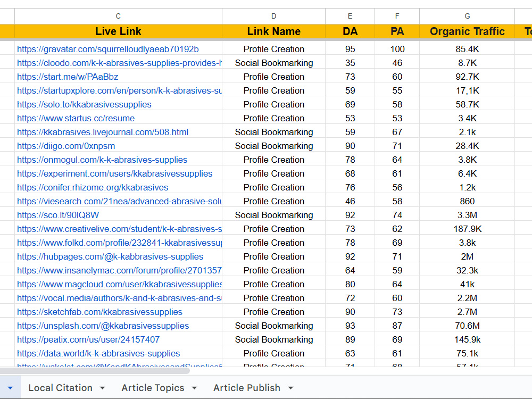Open the viesearch.com advanced-abrasive link

point(119,202)
